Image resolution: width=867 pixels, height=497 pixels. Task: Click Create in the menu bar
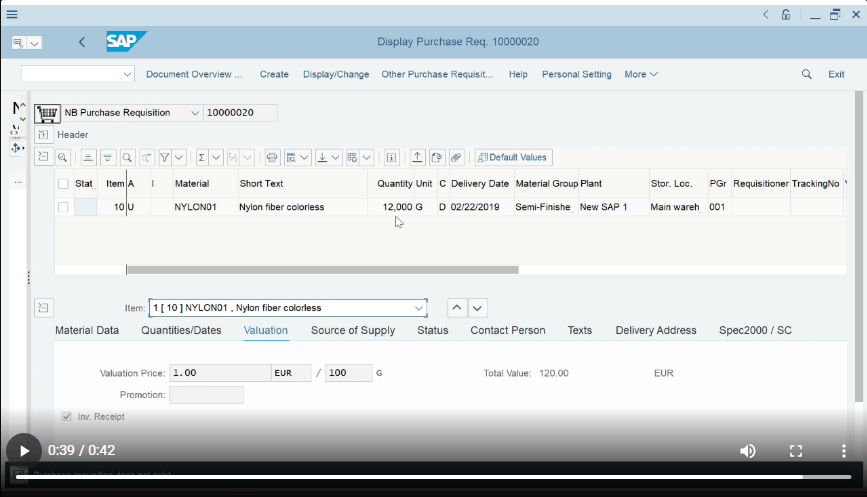click(x=274, y=74)
